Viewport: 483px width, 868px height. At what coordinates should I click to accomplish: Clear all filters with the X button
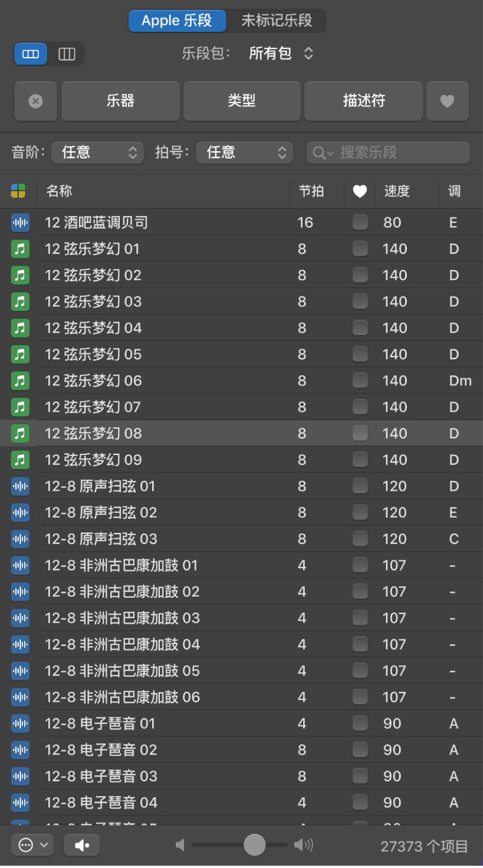pos(35,101)
